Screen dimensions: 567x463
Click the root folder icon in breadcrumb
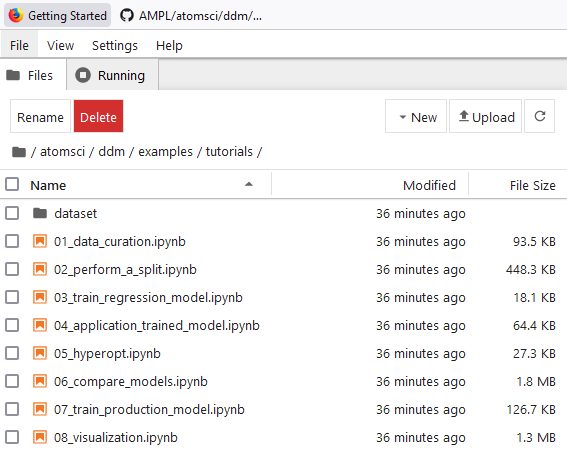(19, 152)
